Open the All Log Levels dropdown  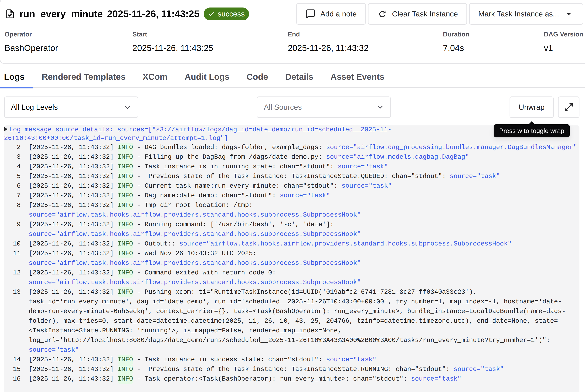coord(71,107)
